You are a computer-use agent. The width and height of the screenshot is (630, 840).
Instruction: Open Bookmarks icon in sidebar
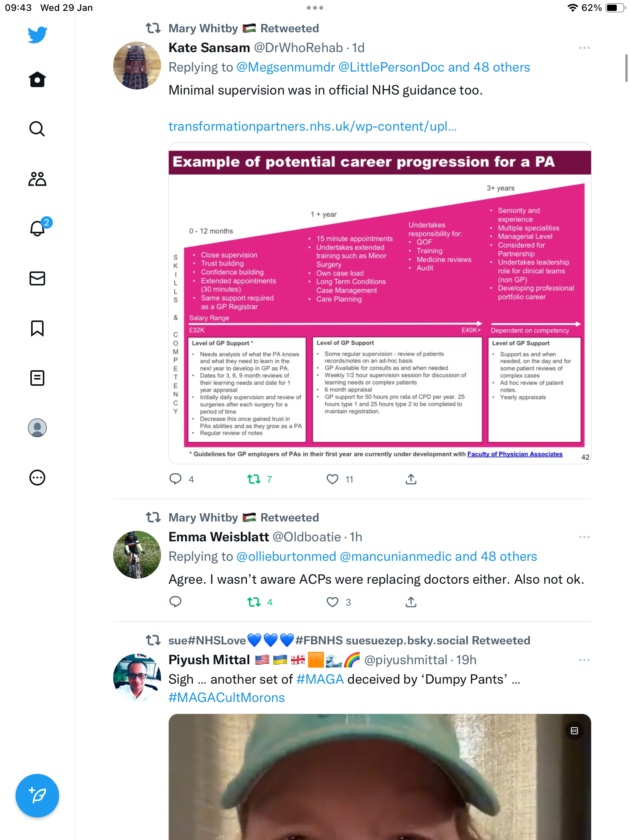(37, 328)
